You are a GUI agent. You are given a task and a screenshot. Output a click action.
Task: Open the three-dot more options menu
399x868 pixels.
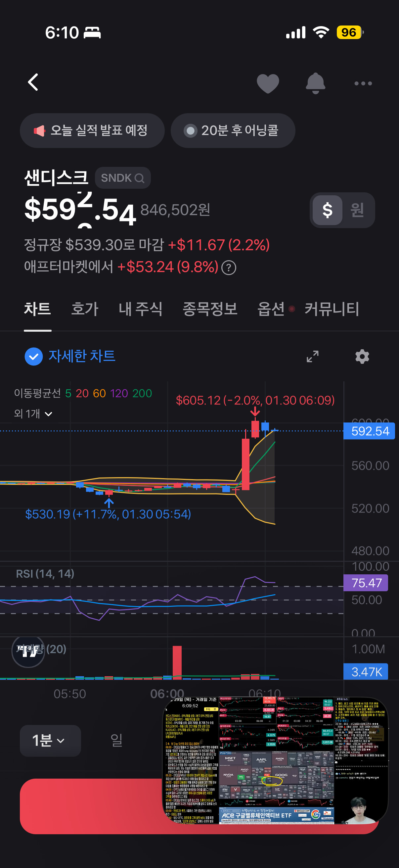[363, 83]
